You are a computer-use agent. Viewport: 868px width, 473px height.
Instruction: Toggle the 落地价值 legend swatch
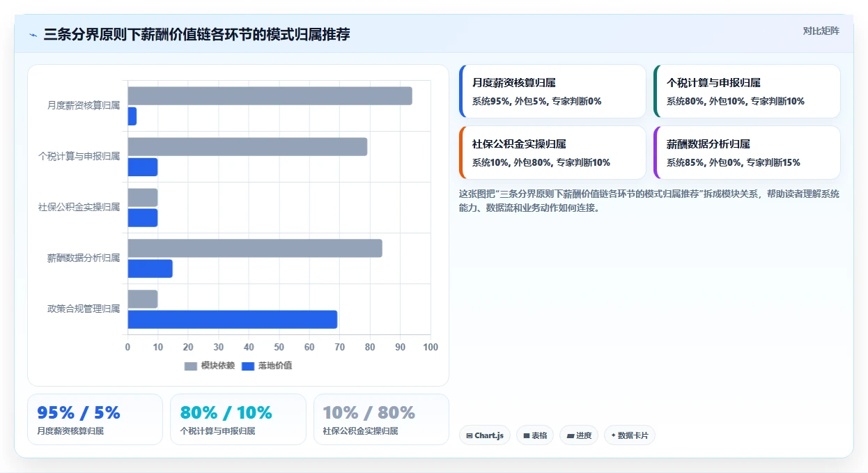248,366
